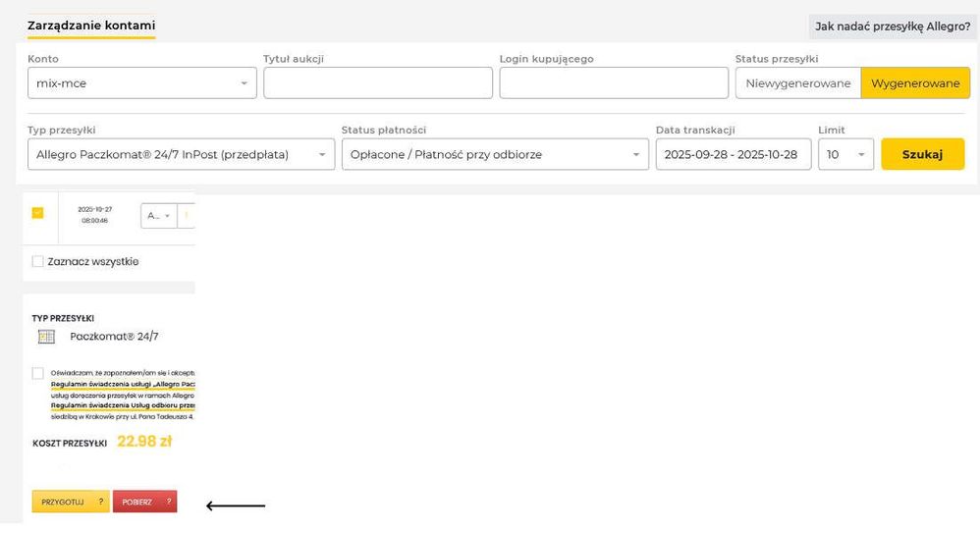Click the question mark on the Pobierz button
The height and width of the screenshot is (534, 980).
coord(169,502)
